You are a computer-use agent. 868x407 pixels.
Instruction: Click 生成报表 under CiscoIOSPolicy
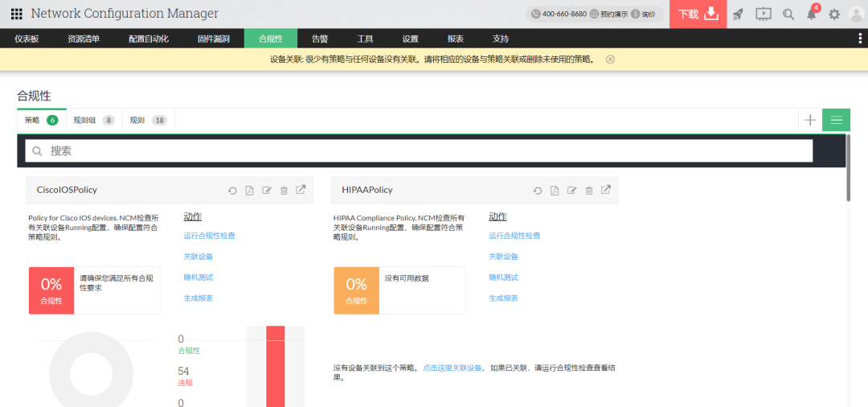[199, 298]
